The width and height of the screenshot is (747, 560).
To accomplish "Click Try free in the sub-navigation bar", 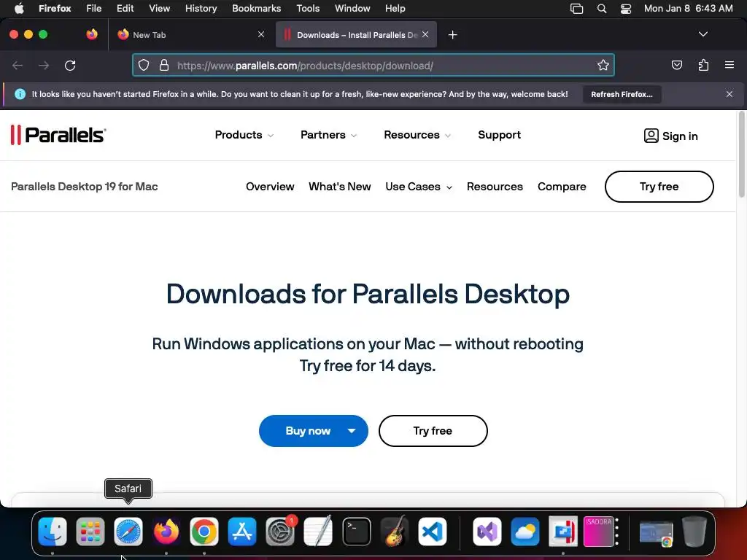I will pos(659,187).
